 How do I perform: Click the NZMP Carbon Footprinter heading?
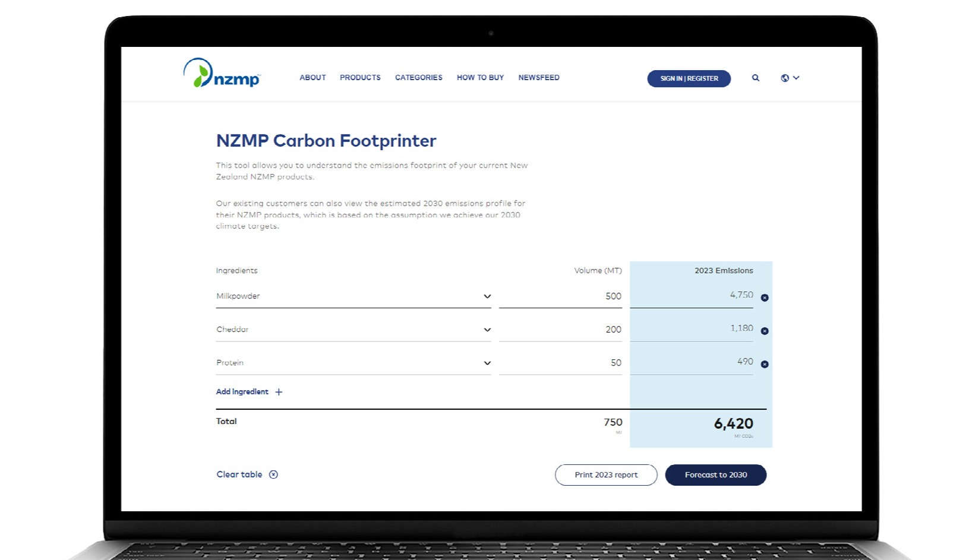(x=326, y=141)
